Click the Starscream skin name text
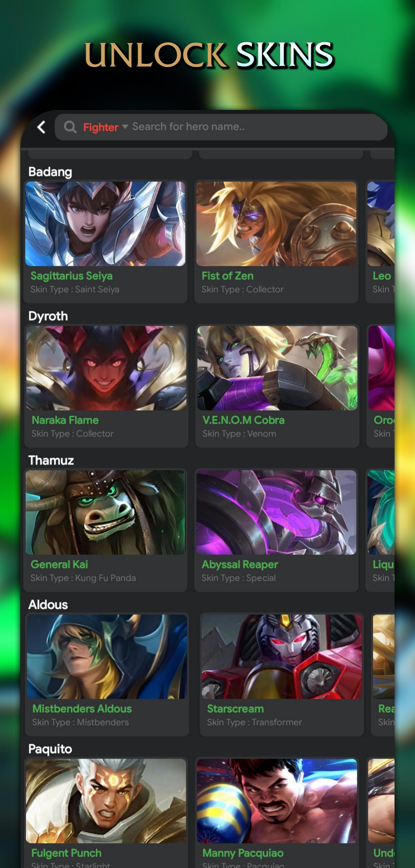 (235, 709)
